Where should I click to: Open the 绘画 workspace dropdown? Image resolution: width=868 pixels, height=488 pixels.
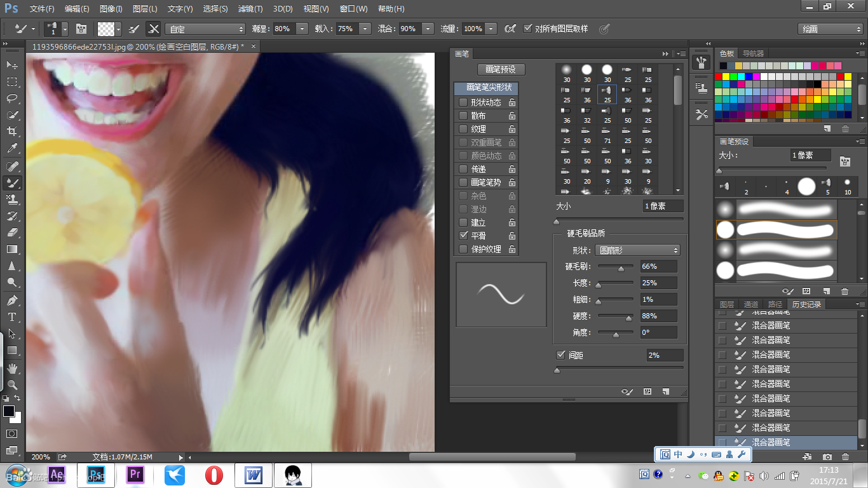[x=831, y=29]
